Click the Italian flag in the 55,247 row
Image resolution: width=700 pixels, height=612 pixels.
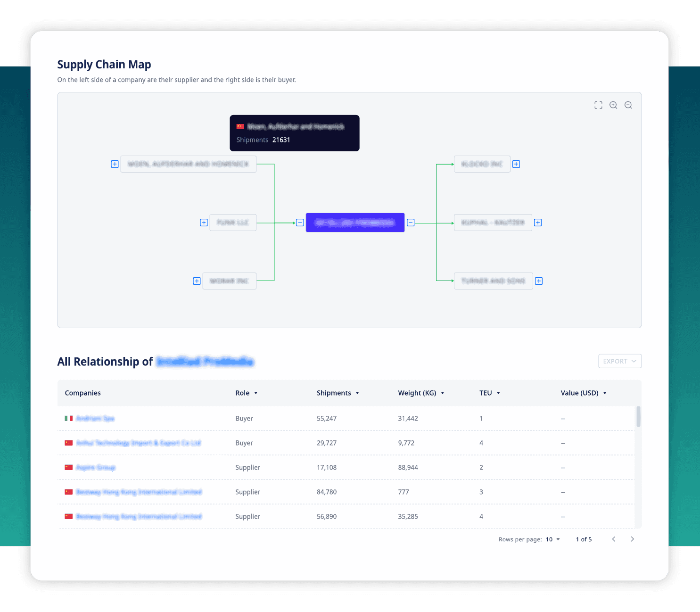(68, 418)
